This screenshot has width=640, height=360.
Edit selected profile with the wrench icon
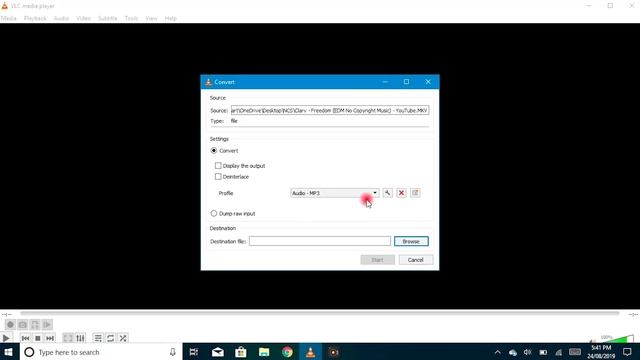pos(387,193)
